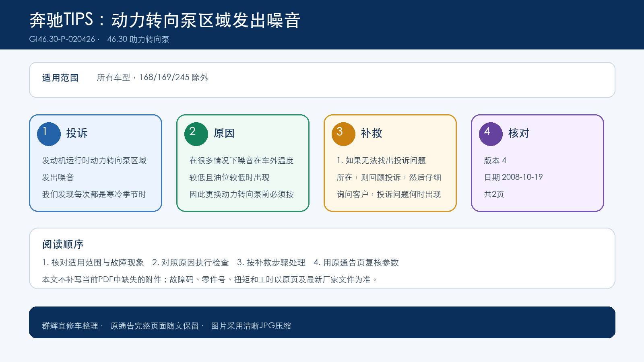Viewport: 644px width, 362px height.
Task: Click the line 询问客户，投诉问题何时出现
Action: (x=389, y=194)
